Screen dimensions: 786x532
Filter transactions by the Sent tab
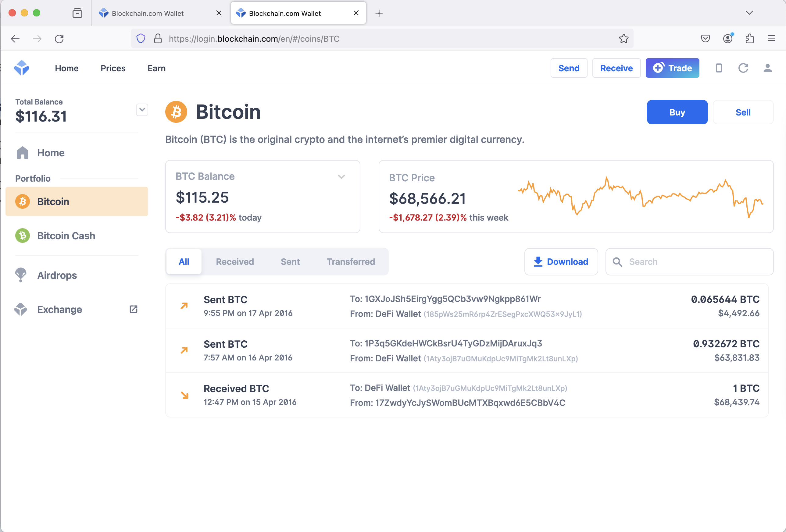[290, 262]
